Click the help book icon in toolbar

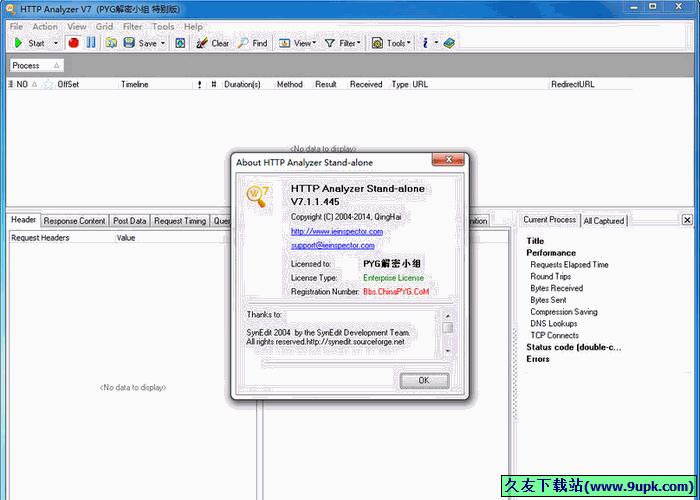click(x=449, y=43)
